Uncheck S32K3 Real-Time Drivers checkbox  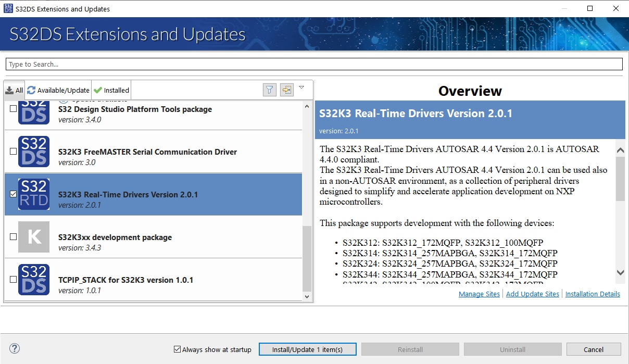[x=13, y=194]
